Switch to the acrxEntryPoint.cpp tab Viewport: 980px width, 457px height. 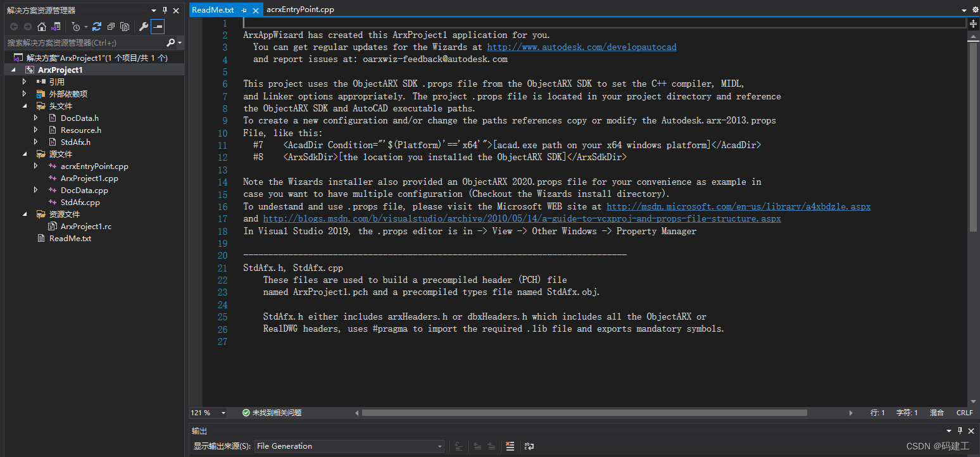click(x=300, y=9)
